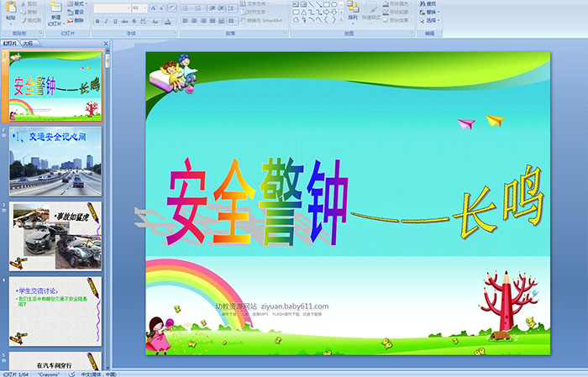Screen dimensions: 588x377
Task: Toggle Text Shadow (S) formatting
Action: [134, 21]
